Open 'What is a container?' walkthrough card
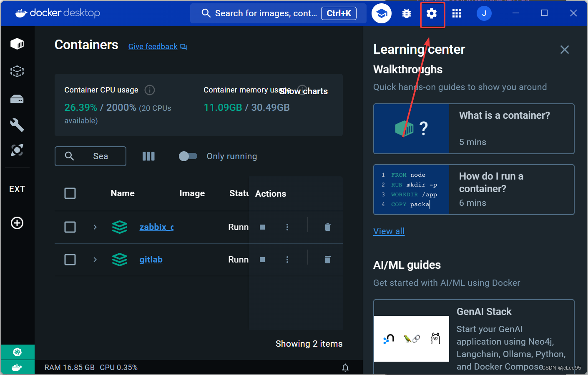 [x=474, y=129]
